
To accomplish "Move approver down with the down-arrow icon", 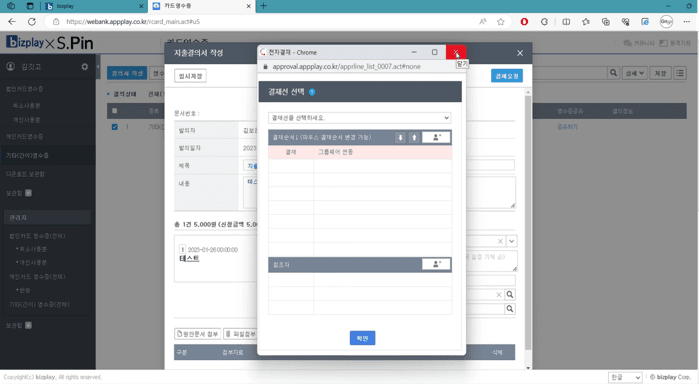I will coord(400,137).
